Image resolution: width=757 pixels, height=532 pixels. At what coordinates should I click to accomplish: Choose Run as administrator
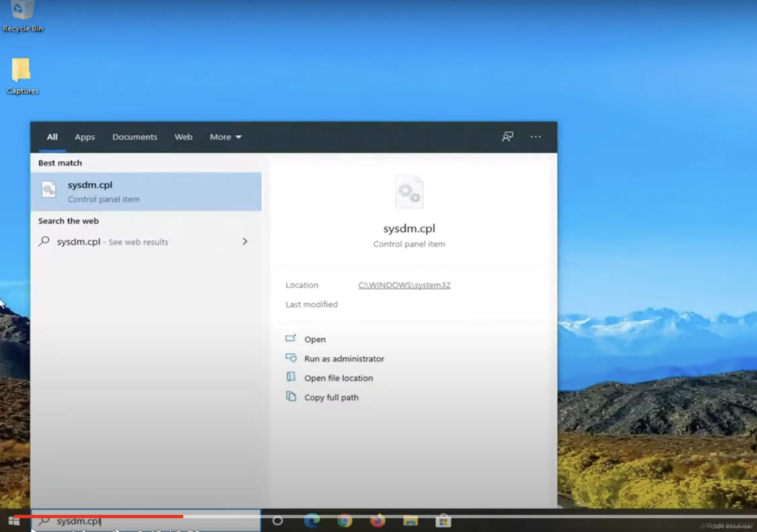(x=344, y=359)
